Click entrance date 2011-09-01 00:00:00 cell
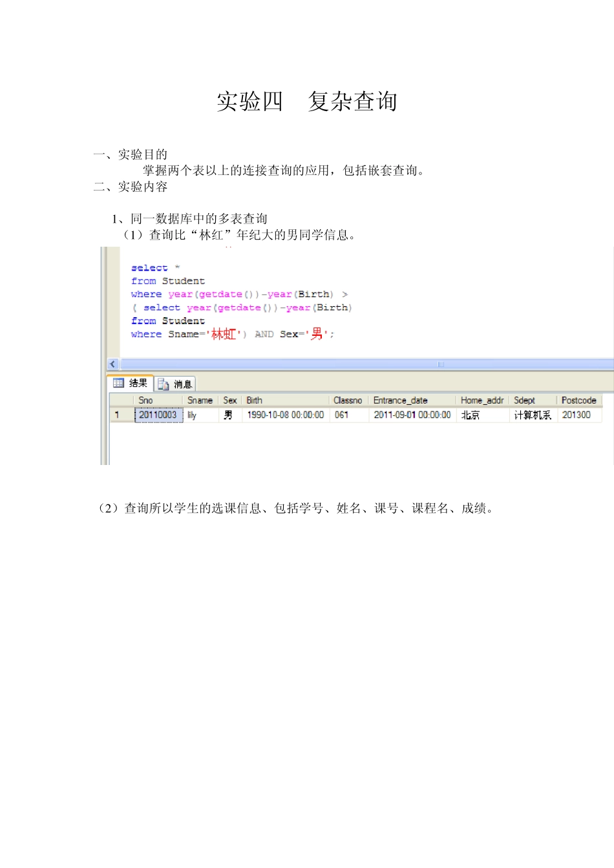The height and width of the screenshot is (868, 614). click(x=412, y=415)
